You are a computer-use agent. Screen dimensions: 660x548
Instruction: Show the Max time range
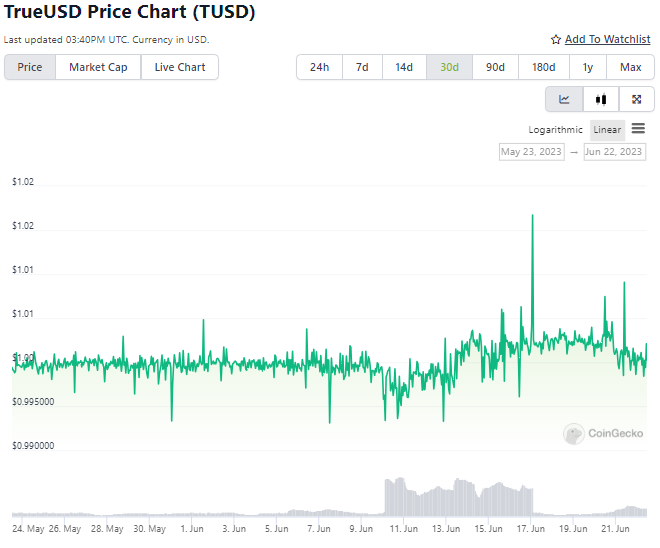[x=630, y=67]
